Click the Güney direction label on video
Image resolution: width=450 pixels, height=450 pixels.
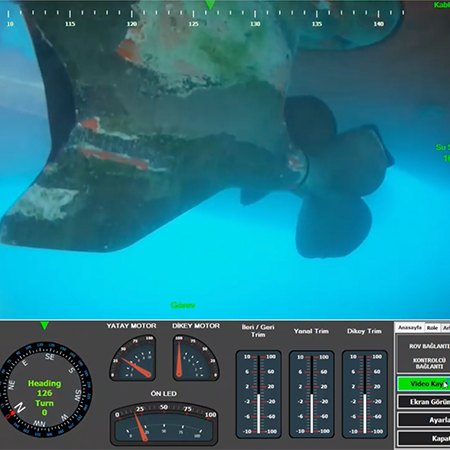pos(183,305)
